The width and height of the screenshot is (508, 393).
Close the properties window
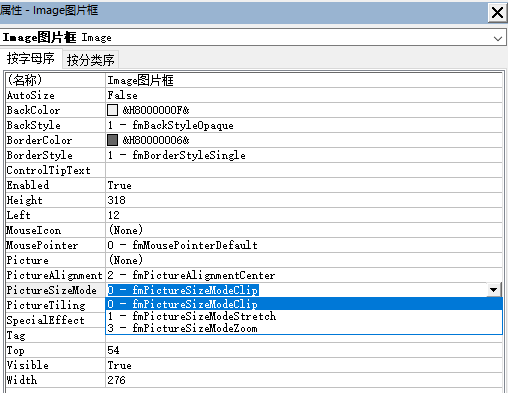point(497,13)
